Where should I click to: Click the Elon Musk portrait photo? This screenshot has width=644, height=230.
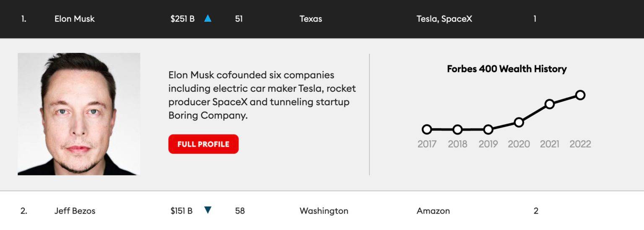click(x=79, y=114)
